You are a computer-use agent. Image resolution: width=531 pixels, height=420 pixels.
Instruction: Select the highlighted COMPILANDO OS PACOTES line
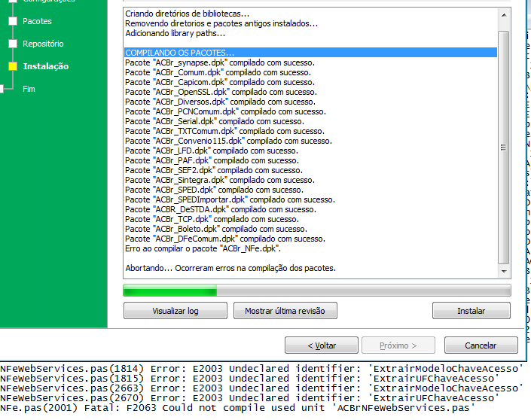pos(310,53)
